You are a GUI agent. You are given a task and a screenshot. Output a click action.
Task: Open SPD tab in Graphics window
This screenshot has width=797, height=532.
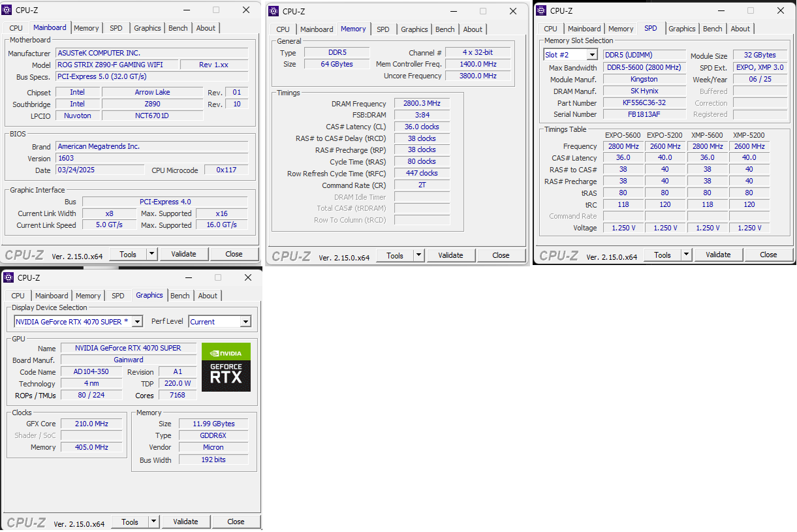118,296
